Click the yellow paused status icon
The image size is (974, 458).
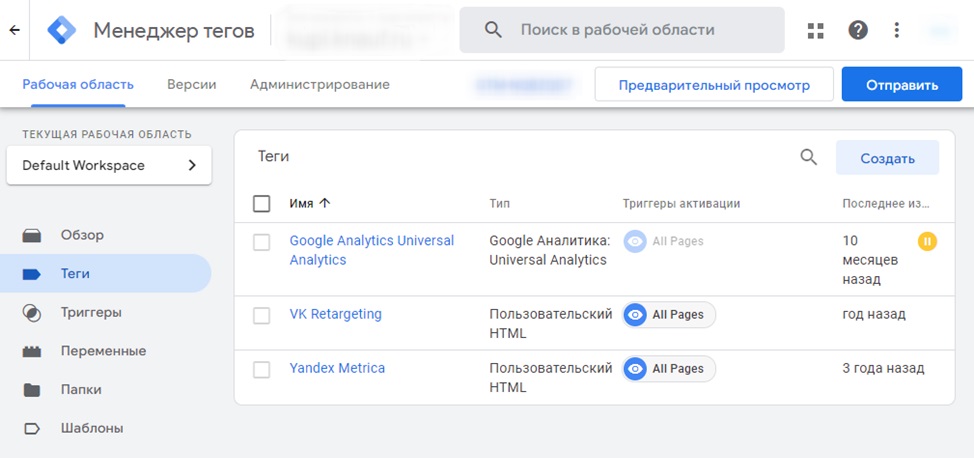point(927,241)
